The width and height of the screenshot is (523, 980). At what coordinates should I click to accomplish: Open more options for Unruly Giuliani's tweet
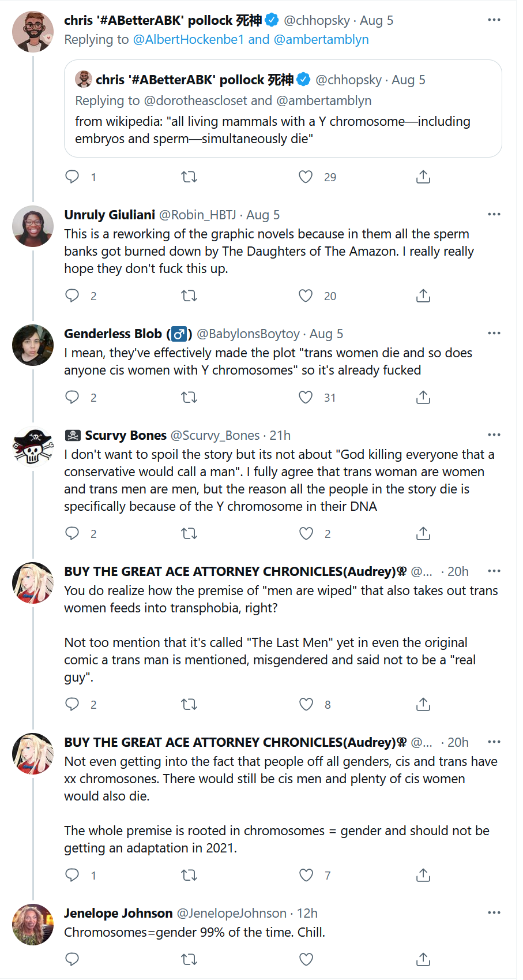coord(494,214)
